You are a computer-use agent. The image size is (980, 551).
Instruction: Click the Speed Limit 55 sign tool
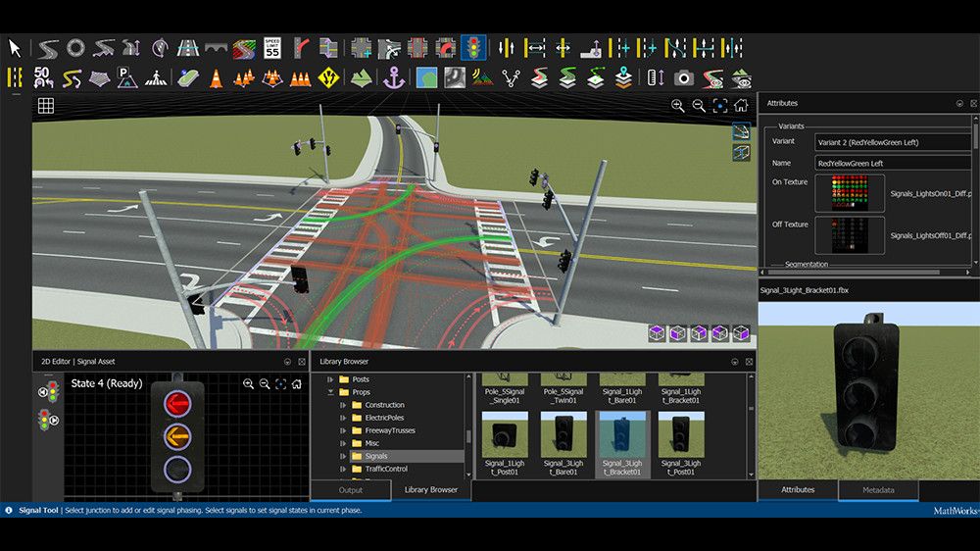(272, 47)
